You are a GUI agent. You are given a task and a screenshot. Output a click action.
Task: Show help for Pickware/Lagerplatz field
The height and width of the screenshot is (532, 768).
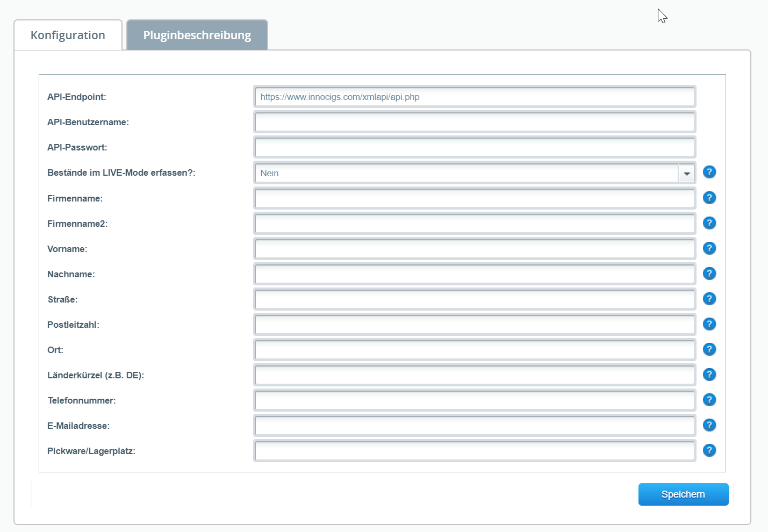coord(709,450)
